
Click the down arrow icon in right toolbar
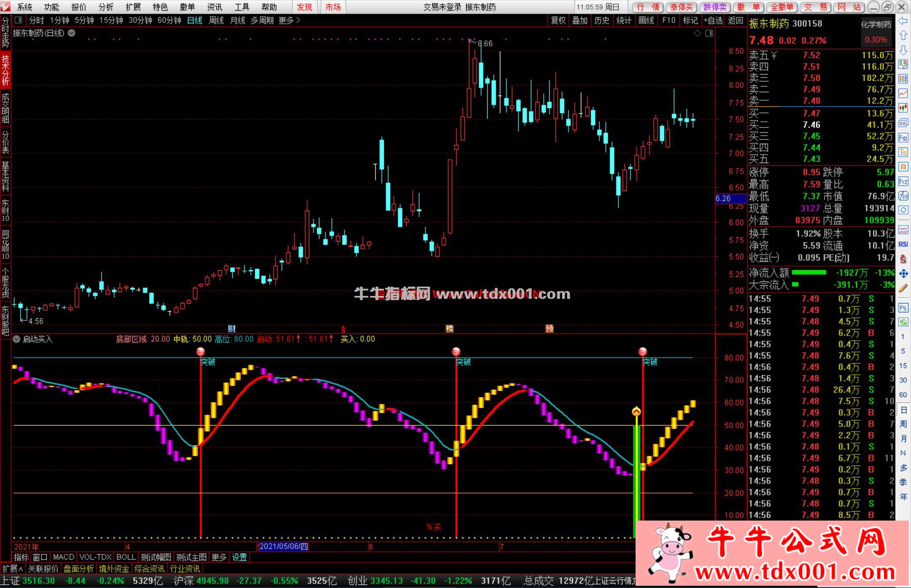pos(903,50)
